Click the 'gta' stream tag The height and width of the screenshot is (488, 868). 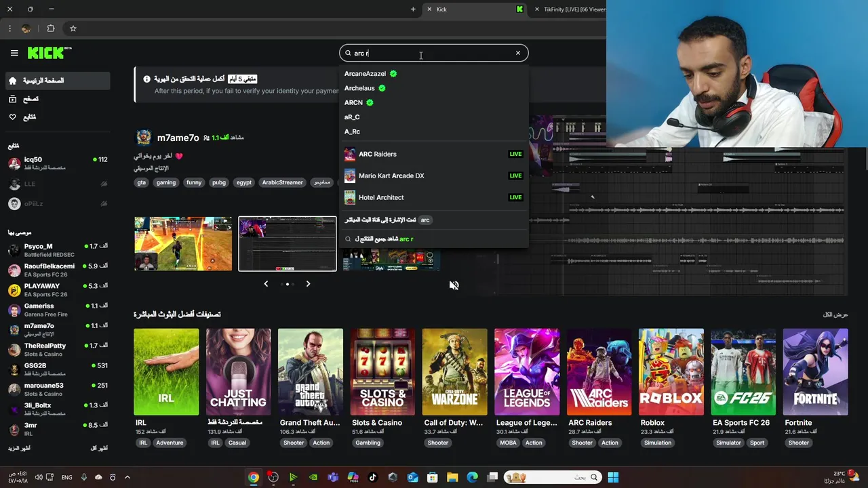click(141, 182)
